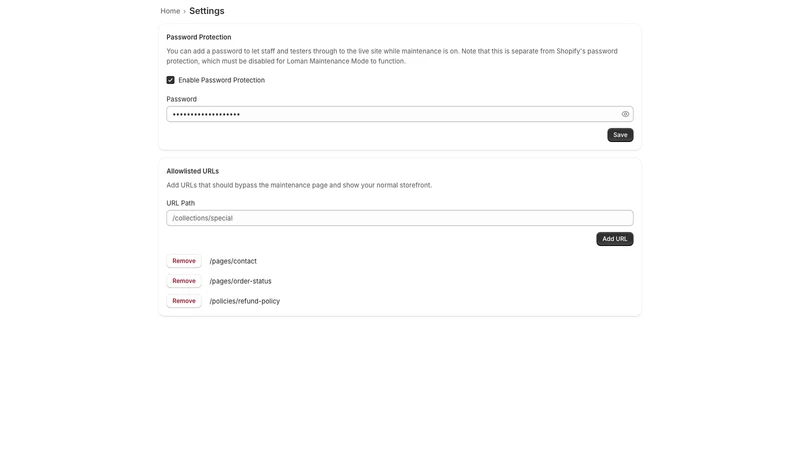Click the Allowlisted URLs heading
This screenshot has width=800, height=450.
point(192,171)
